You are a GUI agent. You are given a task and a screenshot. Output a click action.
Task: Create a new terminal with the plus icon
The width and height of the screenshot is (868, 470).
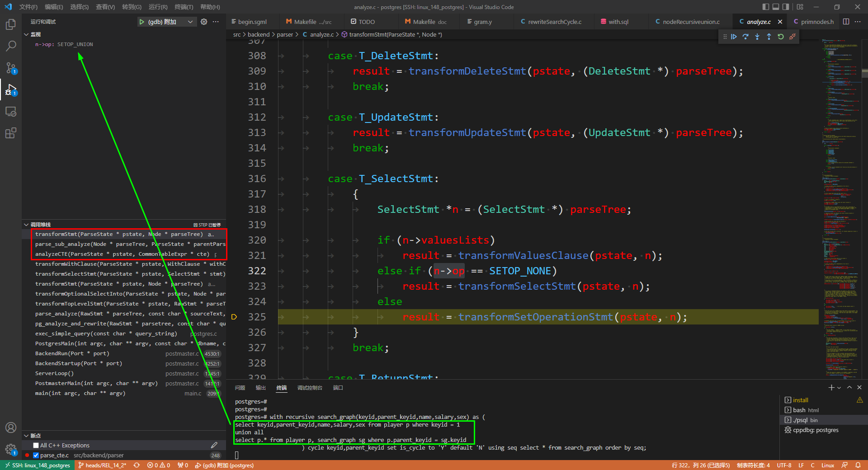click(831, 387)
